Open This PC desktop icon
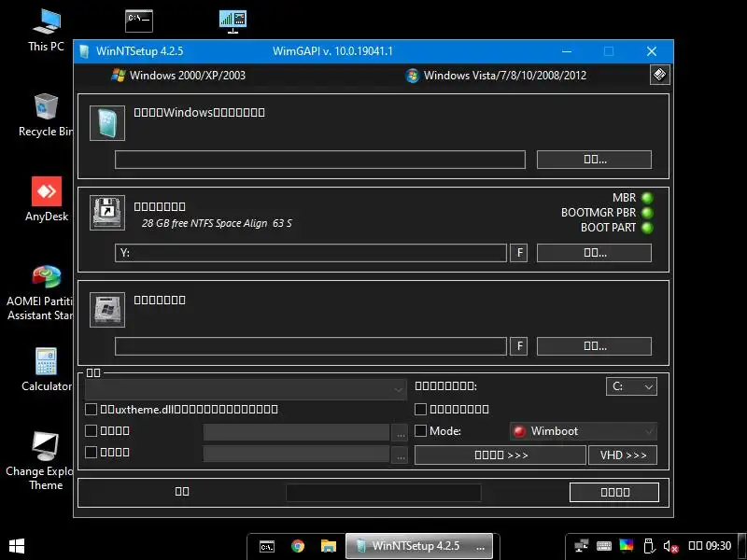This screenshot has width=747, height=560. 46,31
